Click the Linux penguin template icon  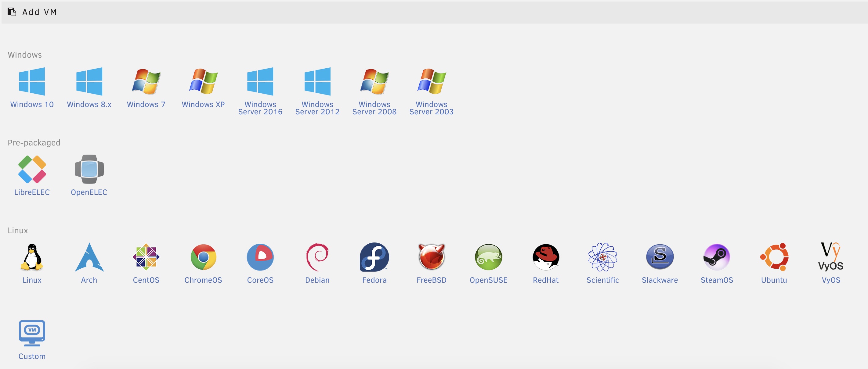32,257
